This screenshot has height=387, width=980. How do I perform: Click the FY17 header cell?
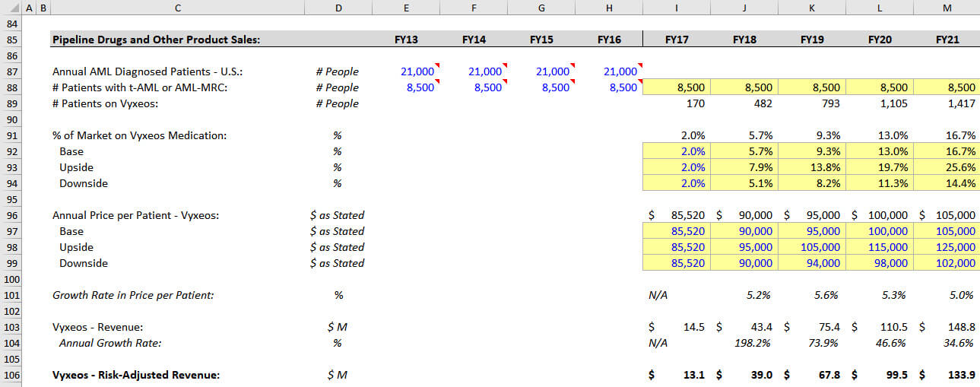click(677, 40)
